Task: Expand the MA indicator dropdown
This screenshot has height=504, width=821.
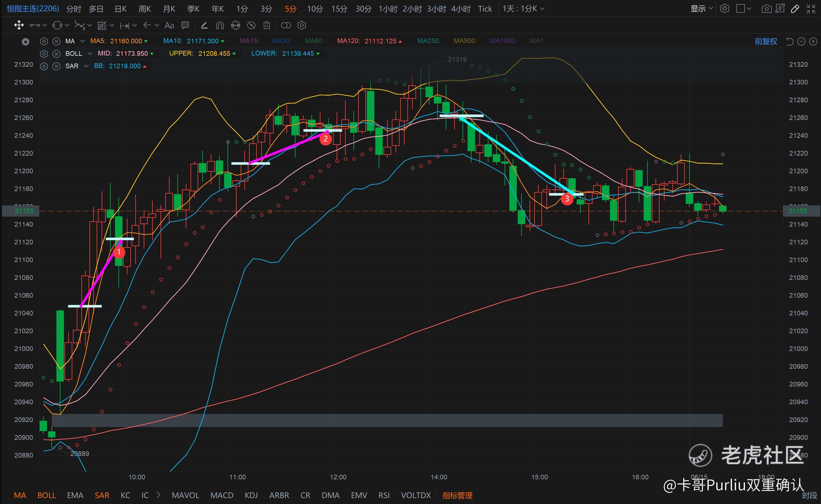Action: 83,41
